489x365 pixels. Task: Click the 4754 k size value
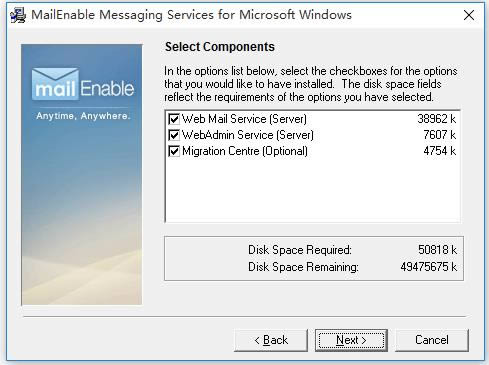pos(439,151)
